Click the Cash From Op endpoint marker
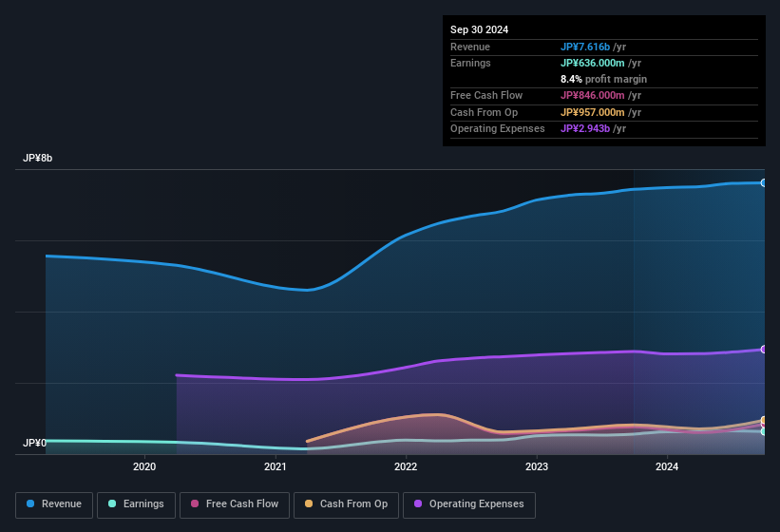Viewport: 780px width, 532px height. [764, 420]
